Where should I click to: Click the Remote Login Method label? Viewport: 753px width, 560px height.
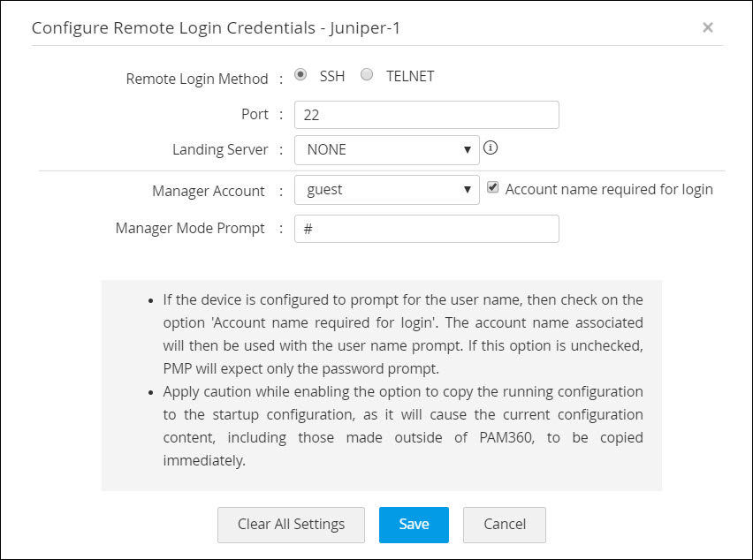[x=197, y=79]
